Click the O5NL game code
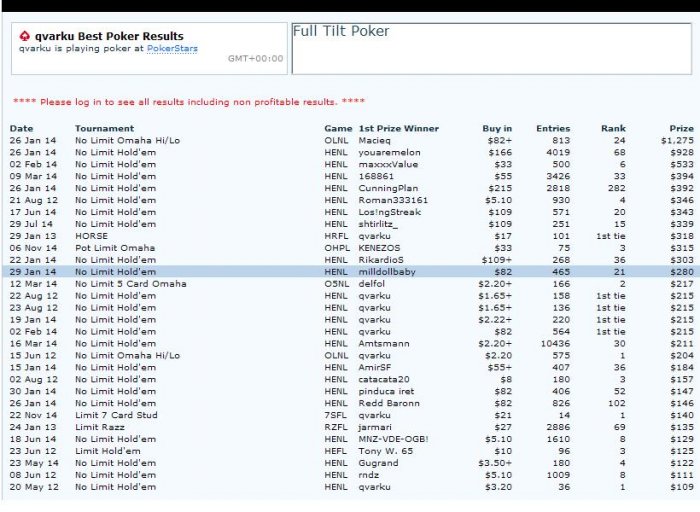700x512 pixels. coord(336,284)
